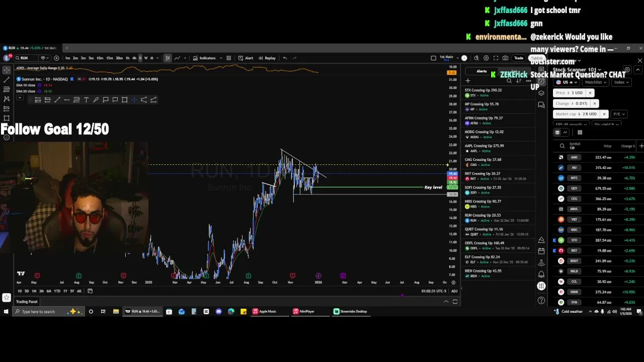Open the P/E filter dropdown
Screen dimensions: 644x362
click(x=618, y=114)
